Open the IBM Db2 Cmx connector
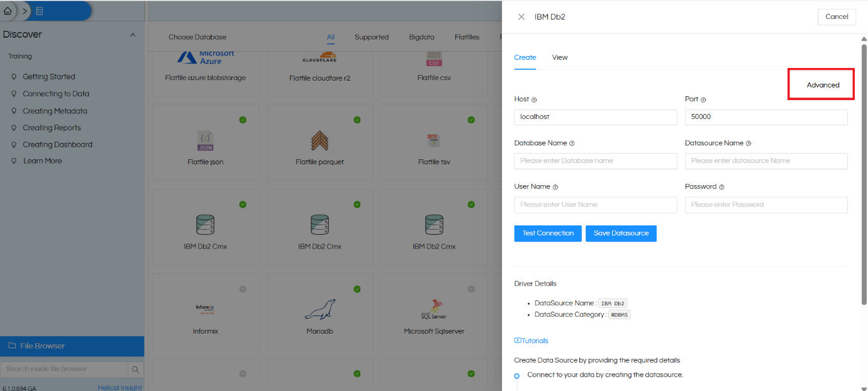This screenshot has height=391, width=868. click(205, 227)
